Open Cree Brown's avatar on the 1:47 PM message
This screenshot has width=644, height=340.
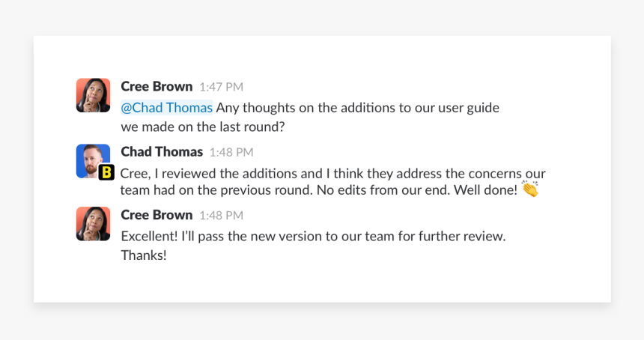[x=93, y=95]
